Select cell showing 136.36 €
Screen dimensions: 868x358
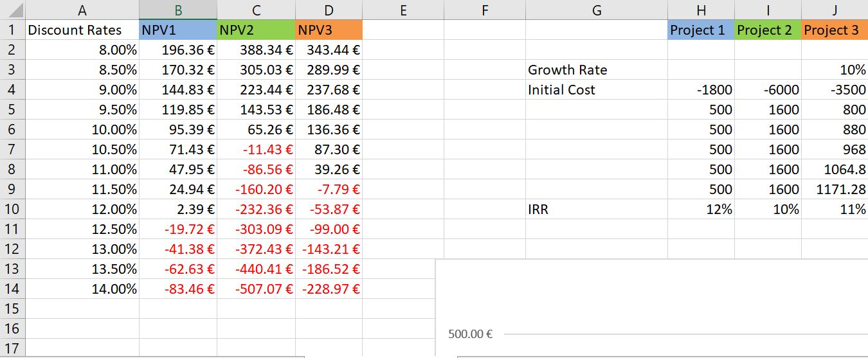[x=329, y=129]
